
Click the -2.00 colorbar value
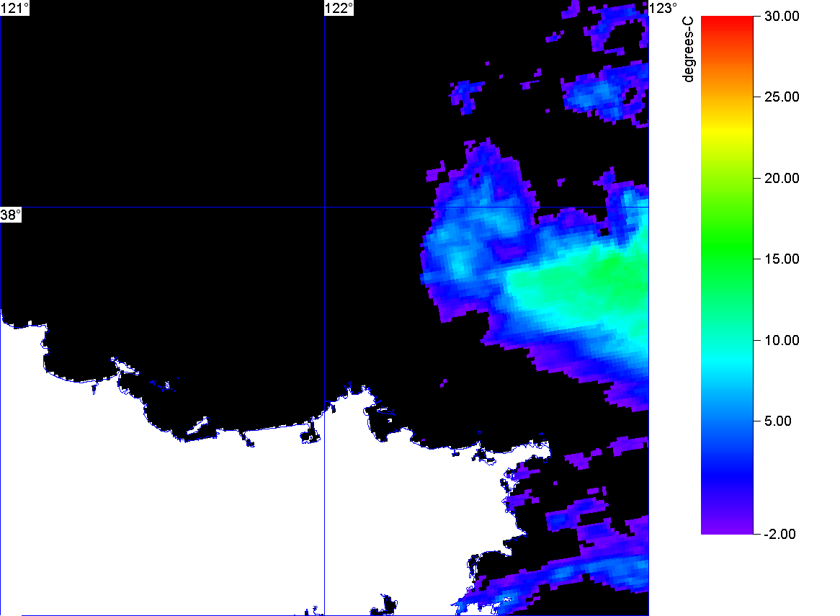779,534
